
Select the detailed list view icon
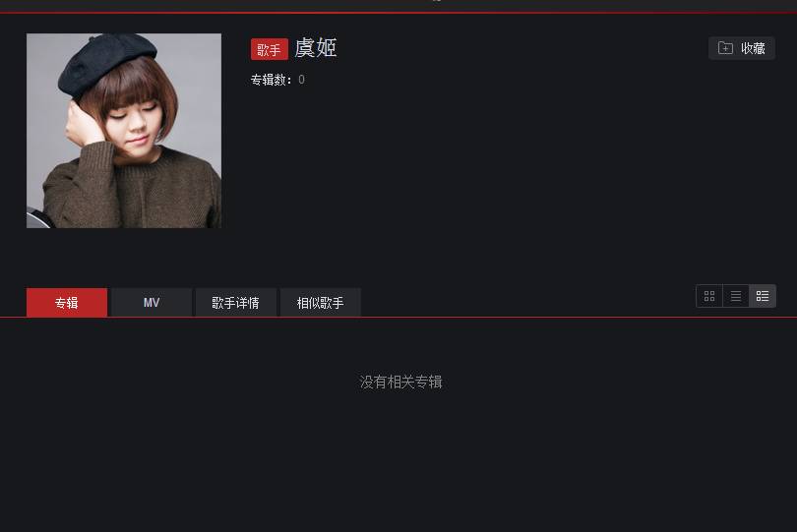763,296
